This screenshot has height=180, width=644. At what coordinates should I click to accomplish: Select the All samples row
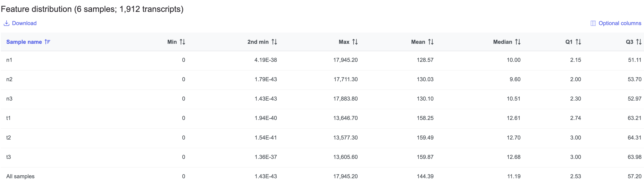point(20,176)
